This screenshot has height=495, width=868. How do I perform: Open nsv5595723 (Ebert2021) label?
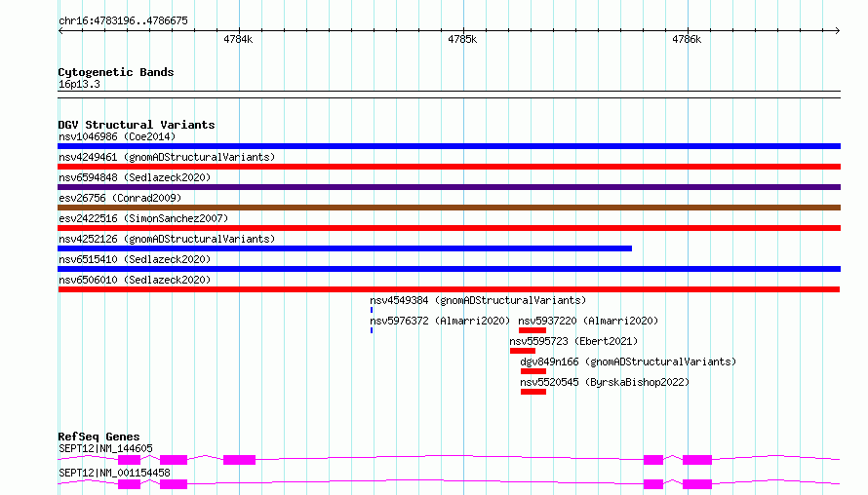coord(573,341)
